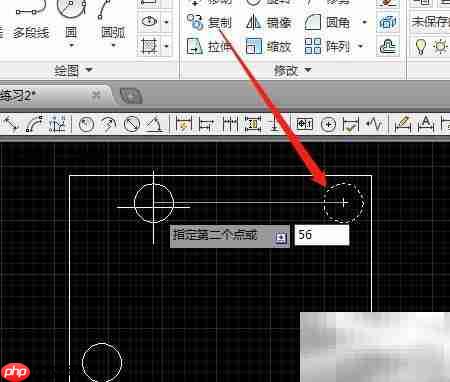Select the continue dimension tool
Image resolution: width=450 pixels, height=382 pixels.
[x=230, y=124]
